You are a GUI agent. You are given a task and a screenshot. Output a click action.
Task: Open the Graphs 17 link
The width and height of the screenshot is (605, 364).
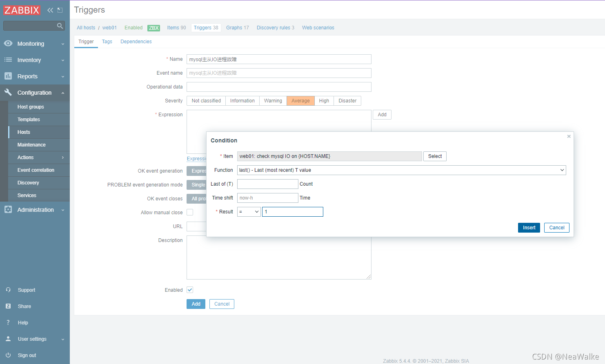click(238, 28)
